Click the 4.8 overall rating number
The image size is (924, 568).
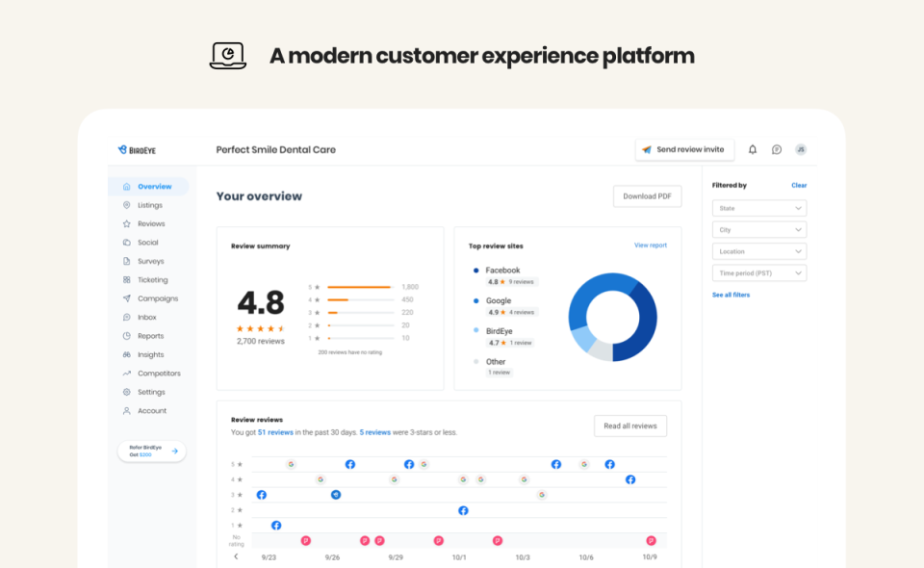coord(261,303)
